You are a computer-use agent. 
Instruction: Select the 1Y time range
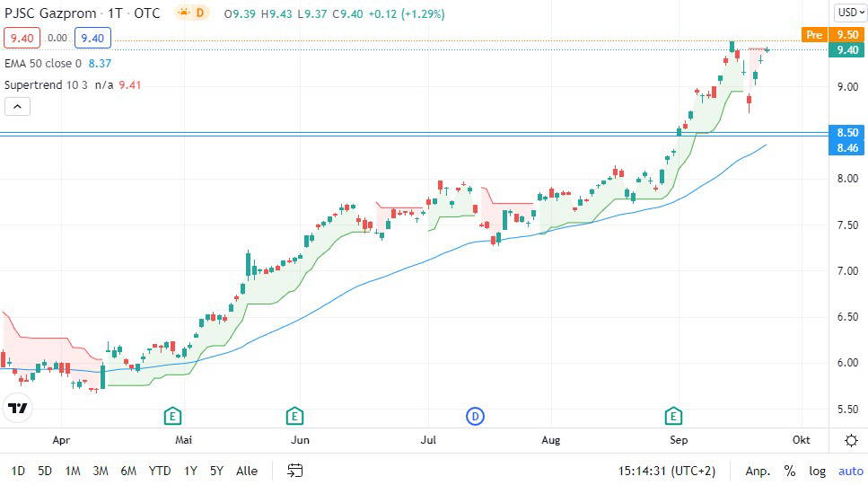[x=190, y=472]
